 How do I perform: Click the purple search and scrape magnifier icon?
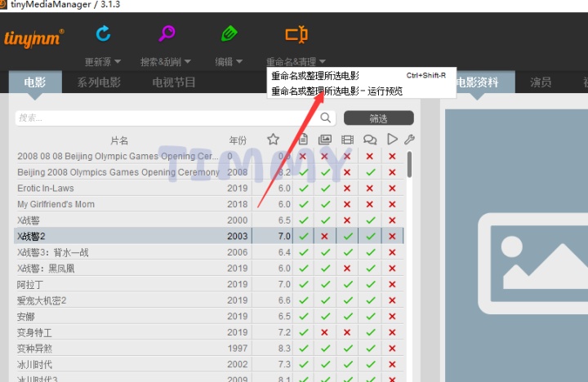(167, 33)
